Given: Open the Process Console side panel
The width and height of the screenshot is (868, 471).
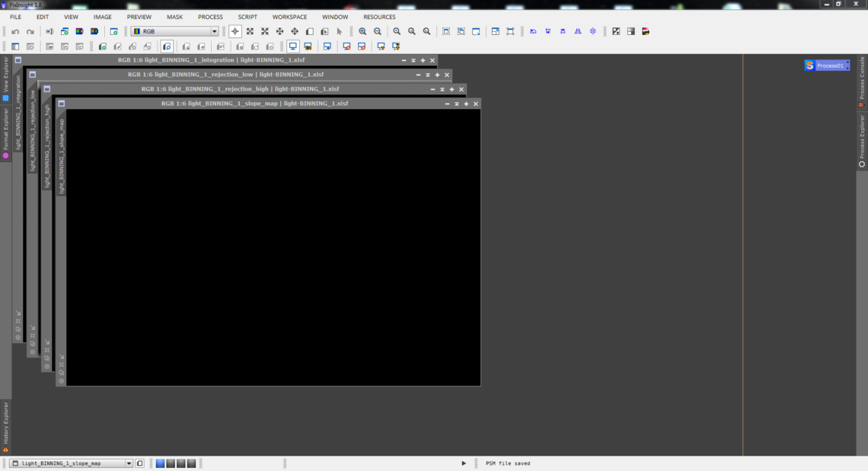Looking at the screenshot, I should pyautogui.click(x=862, y=82).
